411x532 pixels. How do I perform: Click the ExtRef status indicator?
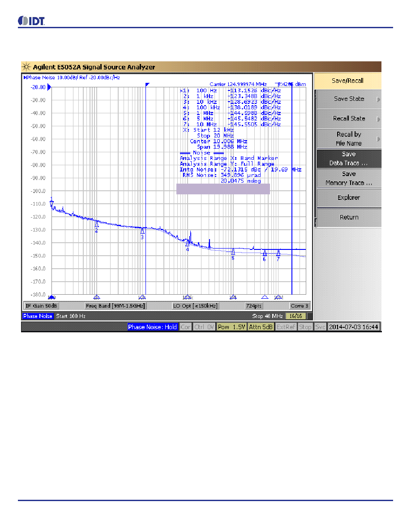286,327
